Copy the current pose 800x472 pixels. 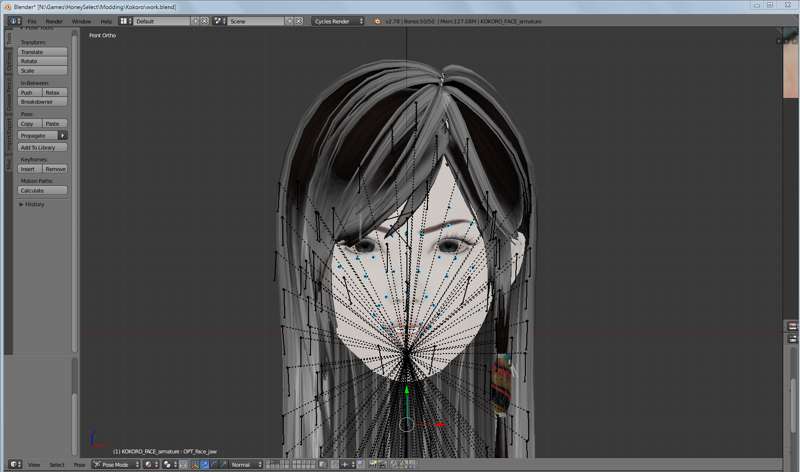tap(30, 123)
